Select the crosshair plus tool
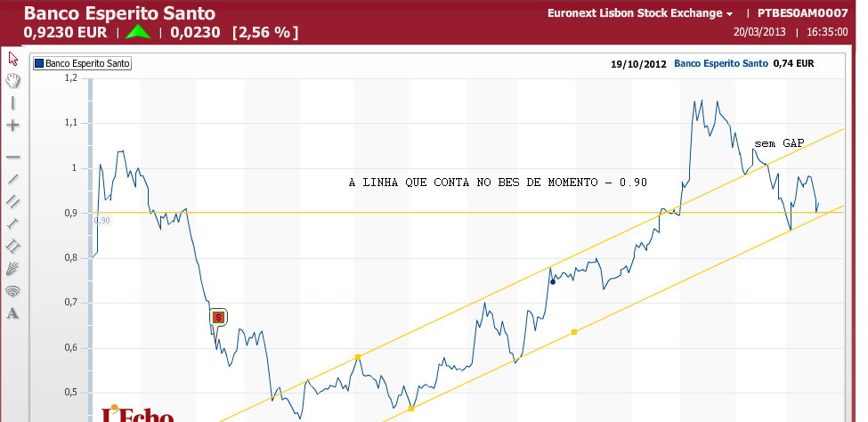This screenshot has height=422, width=868. pyautogui.click(x=12, y=126)
